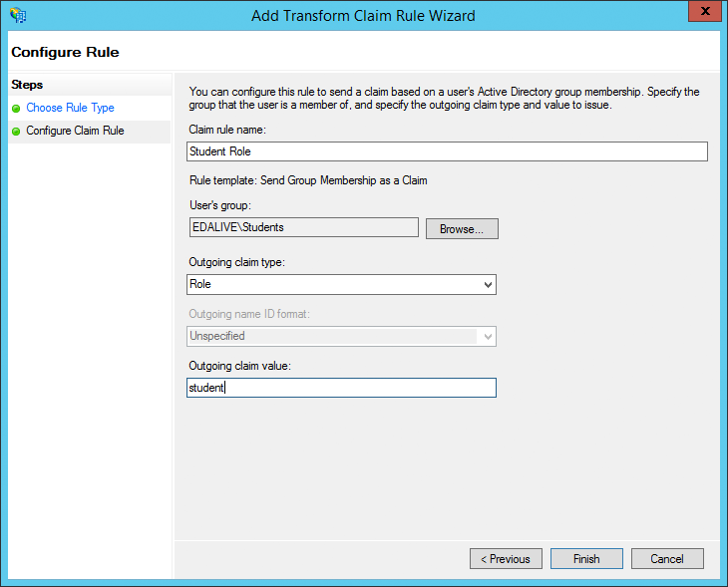This screenshot has height=587, width=728.
Task: Click into the Claim rule name field
Action: pyautogui.click(x=447, y=151)
